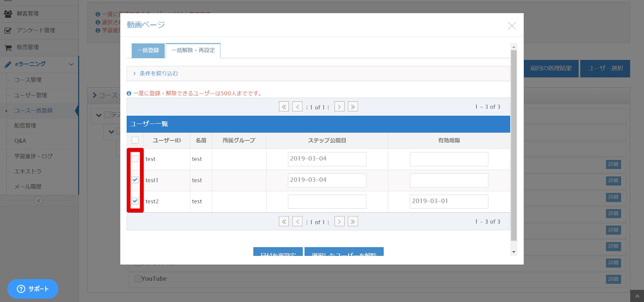The width and height of the screenshot is (644, 302).
Task: Click the 詳細 button in the YouTube row
Action: tap(613, 279)
